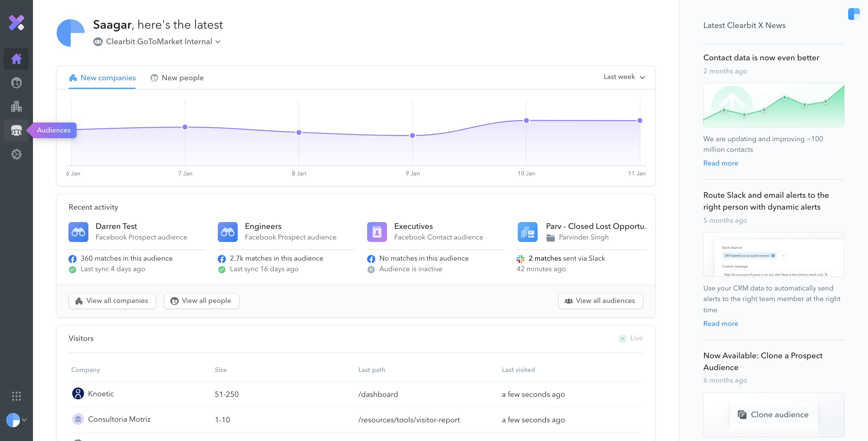
Task: Open the Consultoria Motriz company icon
Action: pyautogui.click(x=78, y=419)
